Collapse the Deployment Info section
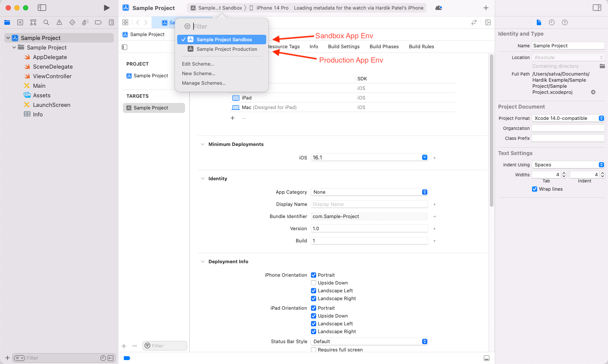This screenshot has width=608, height=364. pyautogui.click(x=202, y=261)
